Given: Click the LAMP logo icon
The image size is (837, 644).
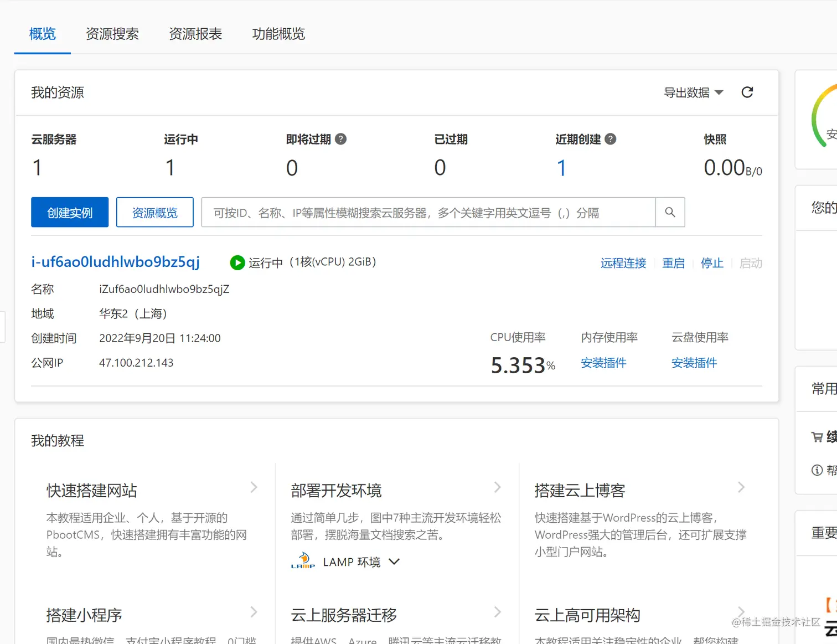Looking at the screenshot, I should pyautogui.click(x=303, y=560).
